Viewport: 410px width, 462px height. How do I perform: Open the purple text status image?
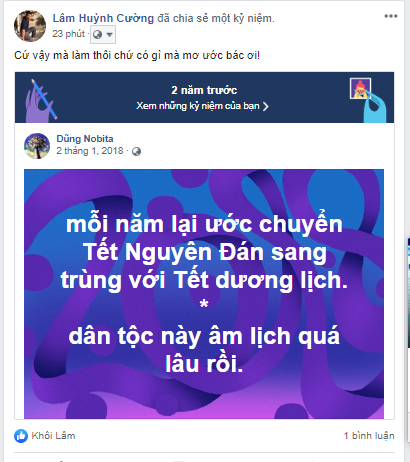point(204,294)
